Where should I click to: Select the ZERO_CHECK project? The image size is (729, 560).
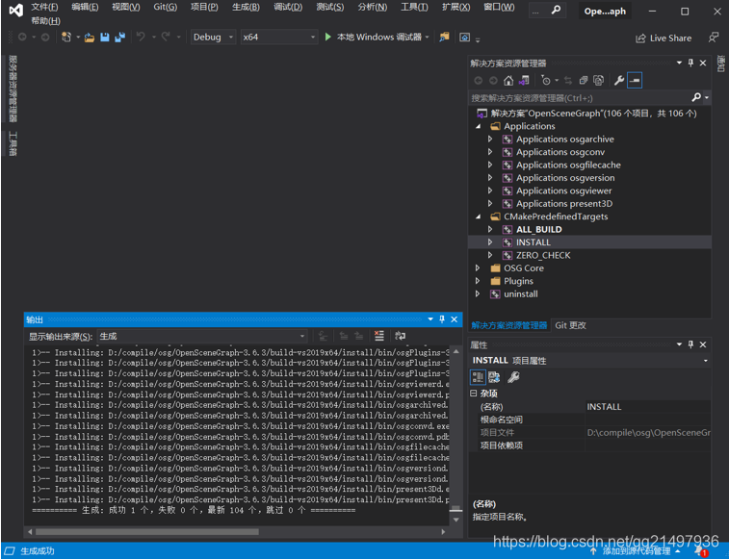tap(543, 255)
